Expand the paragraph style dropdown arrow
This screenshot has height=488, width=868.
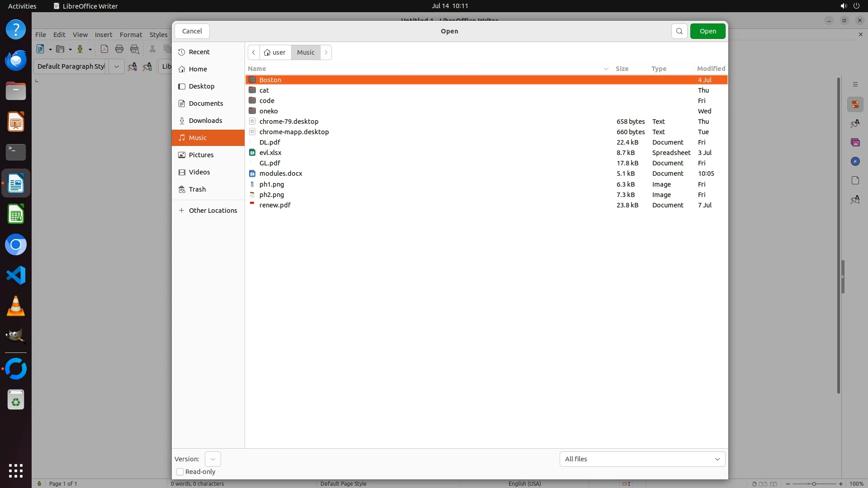(x=116, y=66)
